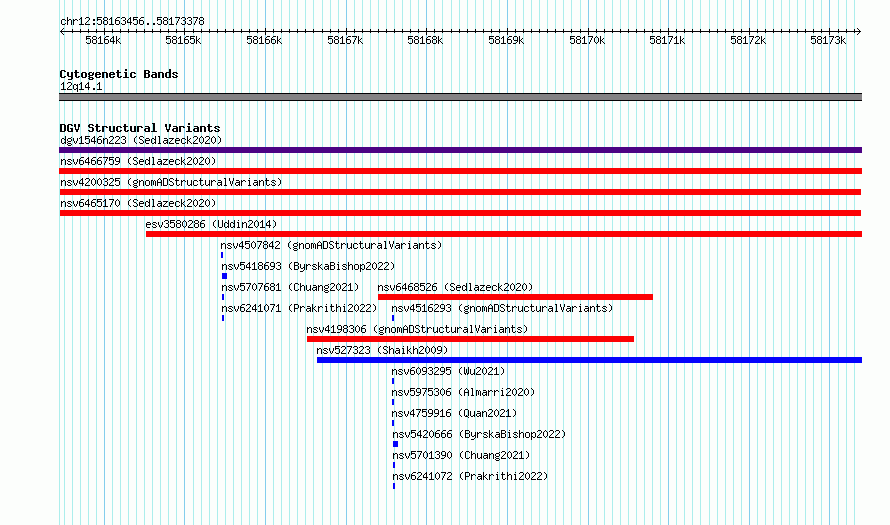Open label nsv4507842 (gnomADStructuralVariants)
Image resolution: width=890 pixels, height=525 pixels.
pyautogui.click(x=331, y=245)
